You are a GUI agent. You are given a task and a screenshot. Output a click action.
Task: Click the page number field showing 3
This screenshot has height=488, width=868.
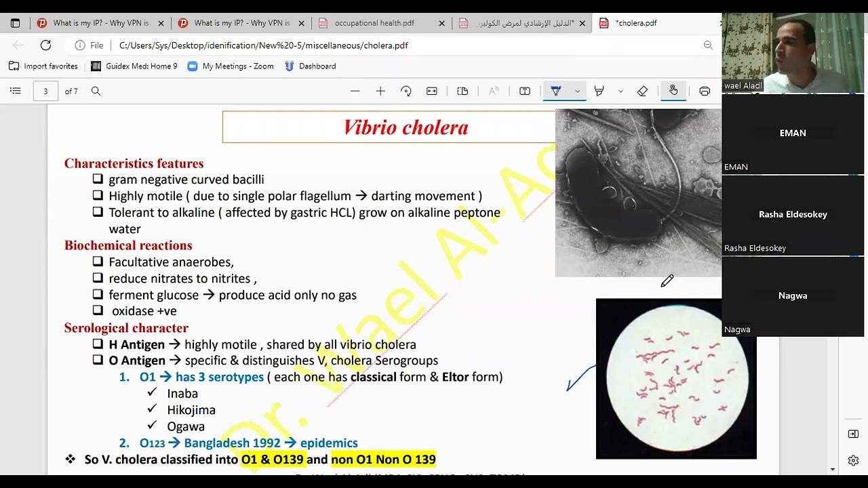coord(45,91)
